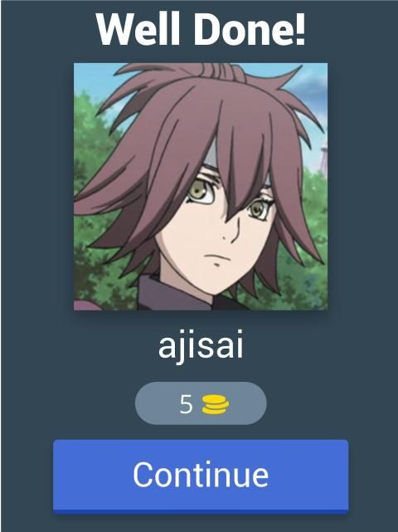Click the ajisai answer label
This screenshot has height=532, width=398.
pos(201,346)
